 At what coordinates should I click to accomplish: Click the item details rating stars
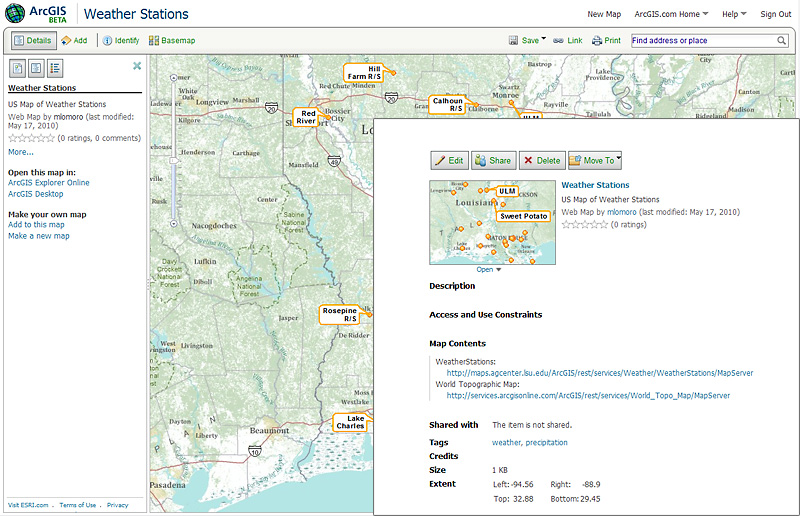(x=585, y=225)
